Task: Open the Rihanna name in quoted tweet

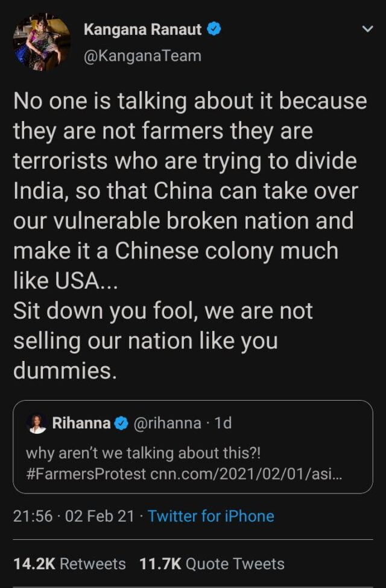Action: (x=81, y=424)
